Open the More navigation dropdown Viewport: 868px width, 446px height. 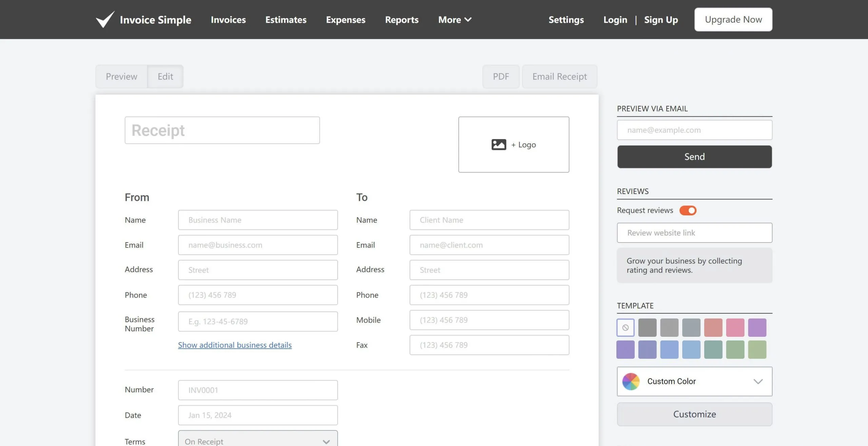[x=454, y=20]
